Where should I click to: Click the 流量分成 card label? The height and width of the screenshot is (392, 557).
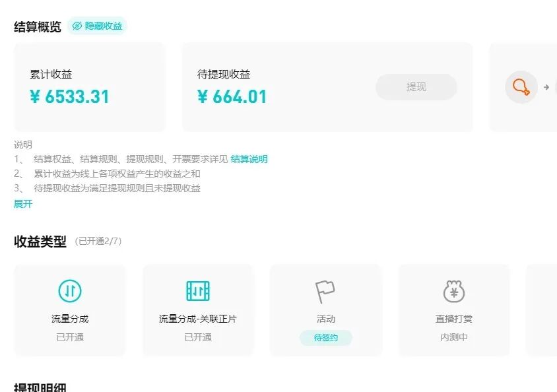70,319
